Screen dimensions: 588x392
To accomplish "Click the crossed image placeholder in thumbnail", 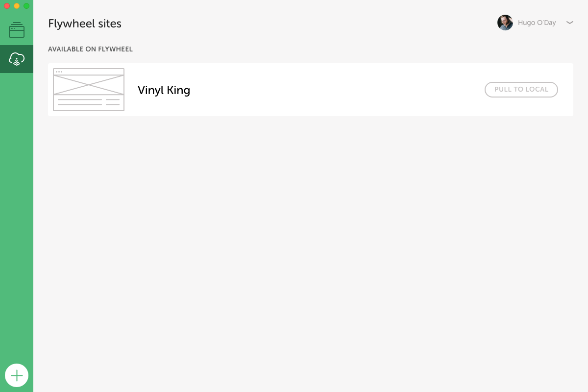I will pos(89,85).
